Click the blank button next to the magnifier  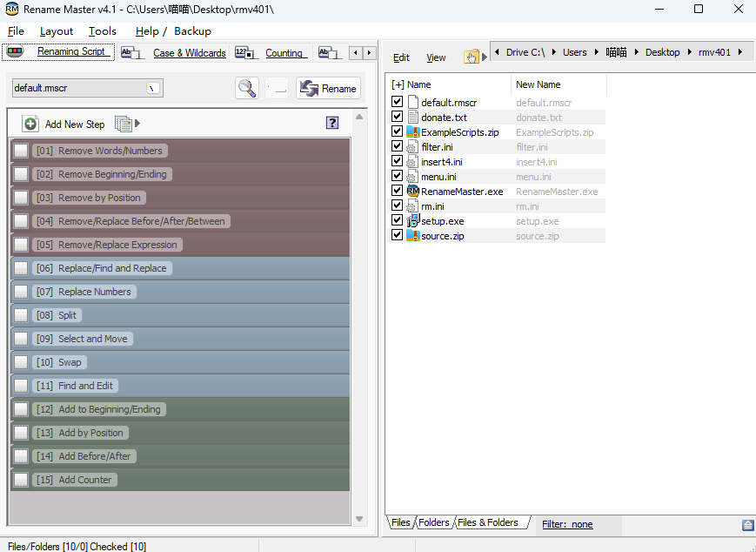coord(277,88)
